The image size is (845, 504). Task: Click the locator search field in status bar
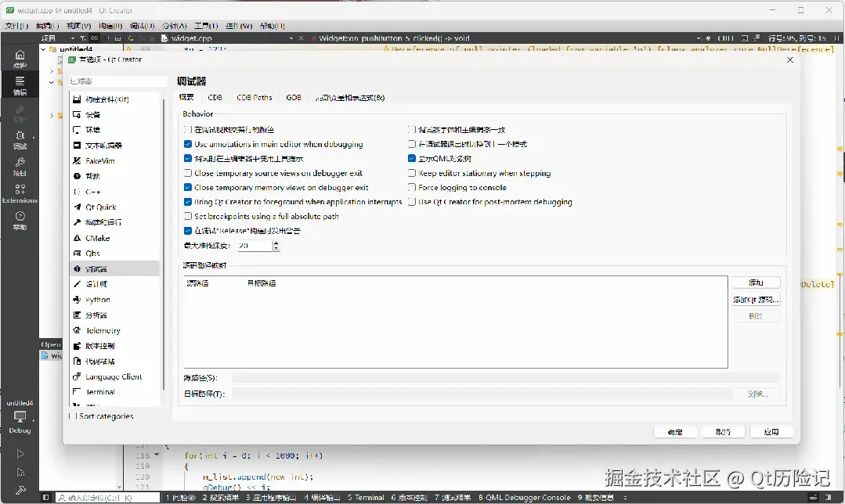tap(108, 498)
